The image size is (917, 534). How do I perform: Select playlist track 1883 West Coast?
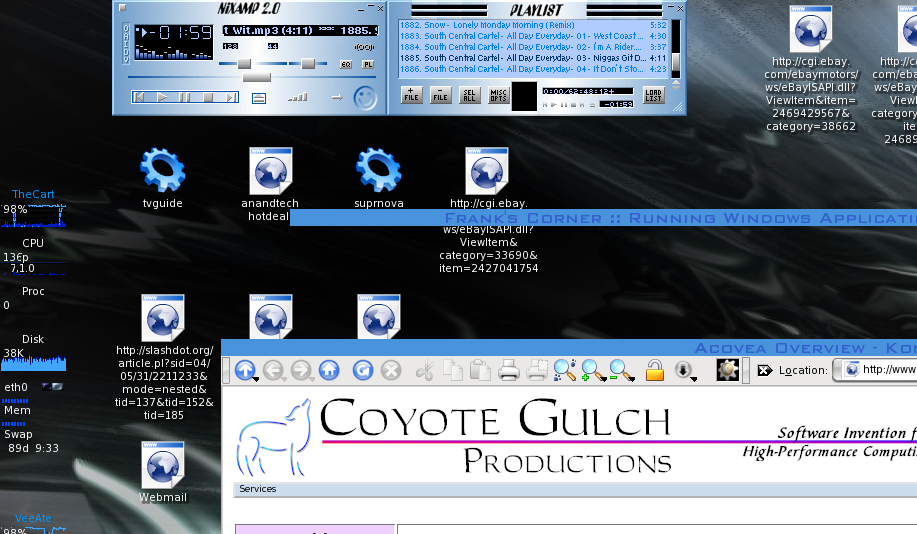coord(533,36)
